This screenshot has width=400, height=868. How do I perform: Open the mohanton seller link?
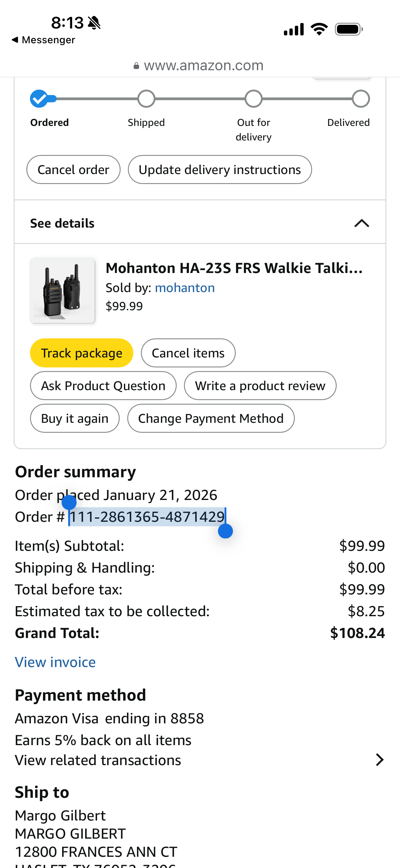[x=185, y=288]
